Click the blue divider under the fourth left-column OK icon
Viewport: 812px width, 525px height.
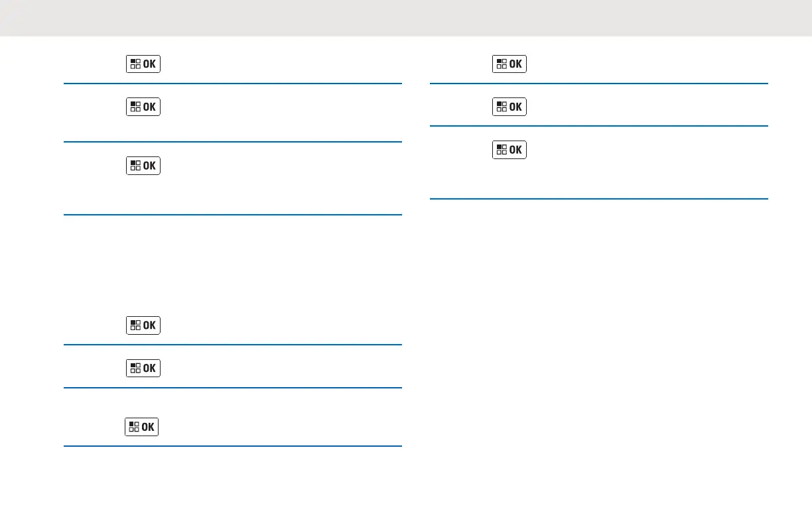click(x=233, y=344)
